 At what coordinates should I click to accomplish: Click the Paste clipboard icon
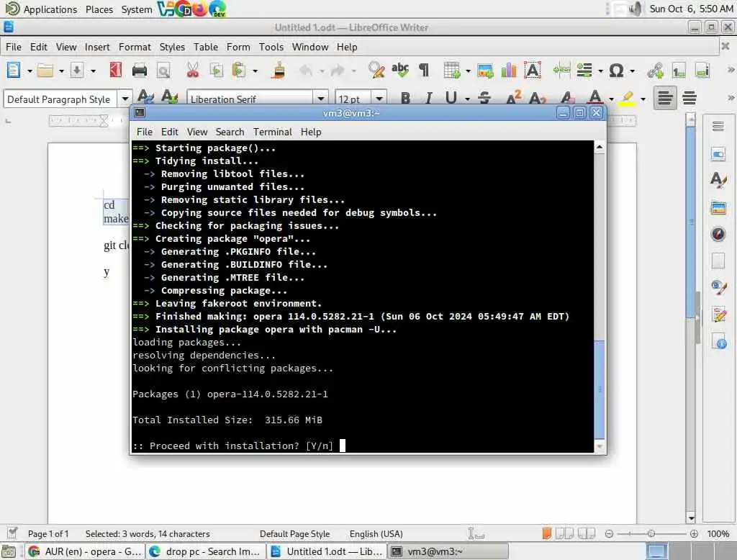click(x=239, y=71)
